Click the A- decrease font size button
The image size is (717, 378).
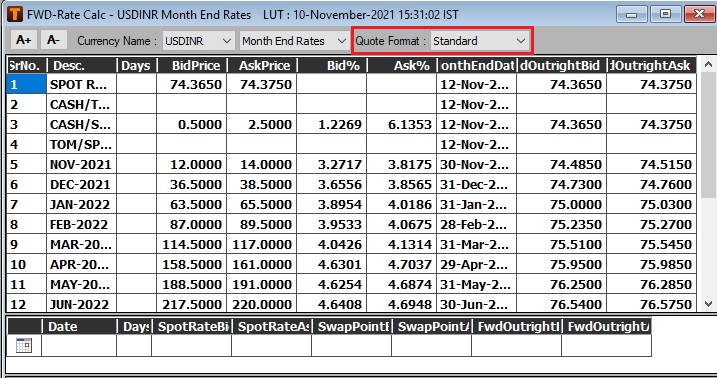(54, 40)
